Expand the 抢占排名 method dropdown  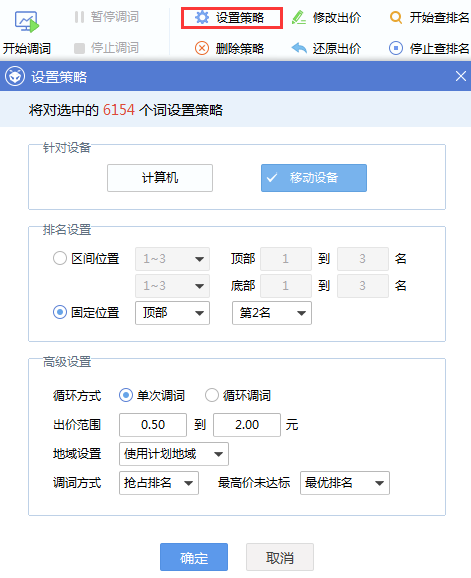coord(159,483)
